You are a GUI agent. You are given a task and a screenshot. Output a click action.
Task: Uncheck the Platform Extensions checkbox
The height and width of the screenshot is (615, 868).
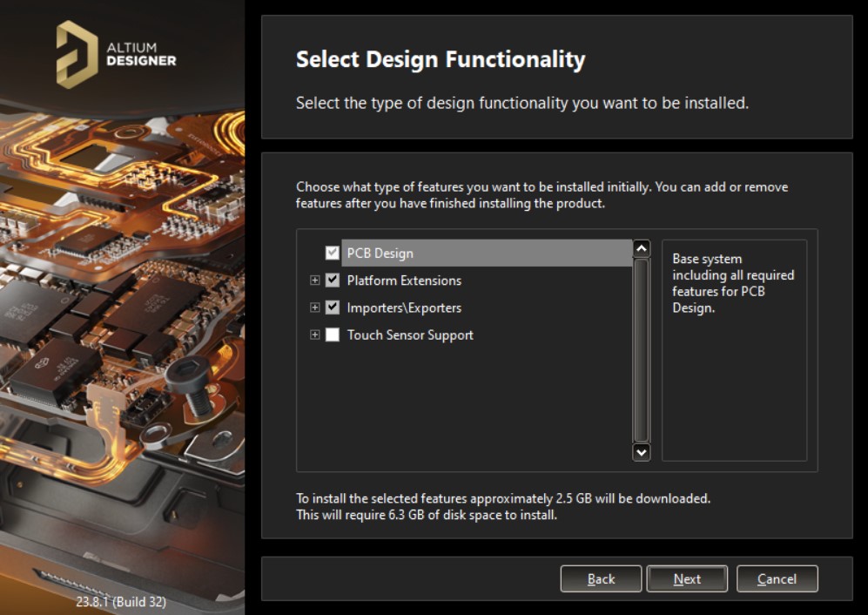(332, 280)
